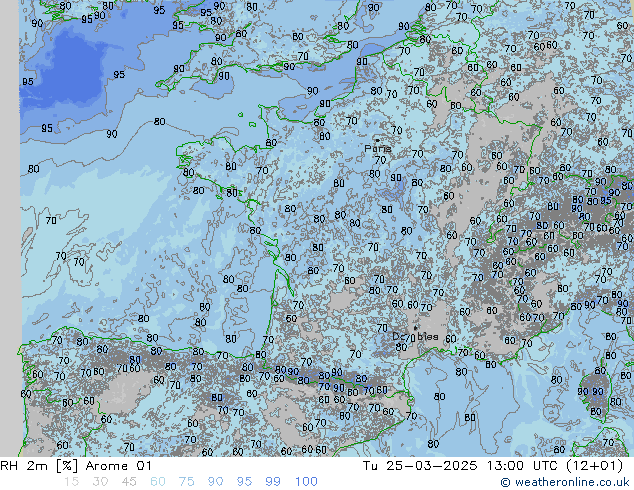Click the map title 'RH 2m [%] Arome 01'
This screenshot has height=490, width=634.
(76, 466)
